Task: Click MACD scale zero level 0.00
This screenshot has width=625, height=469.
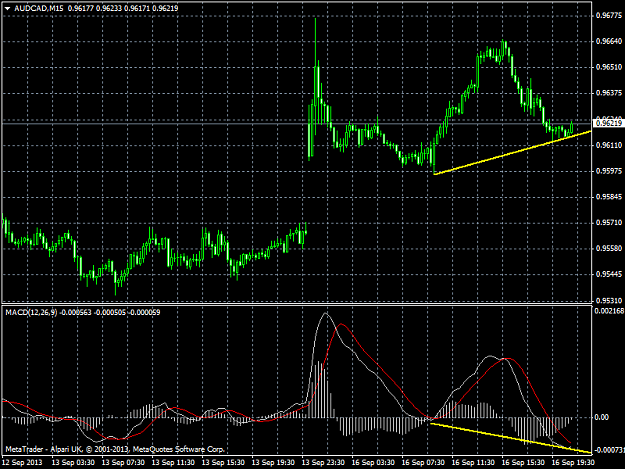Action: pyautogui.click(x=601, y=418)
